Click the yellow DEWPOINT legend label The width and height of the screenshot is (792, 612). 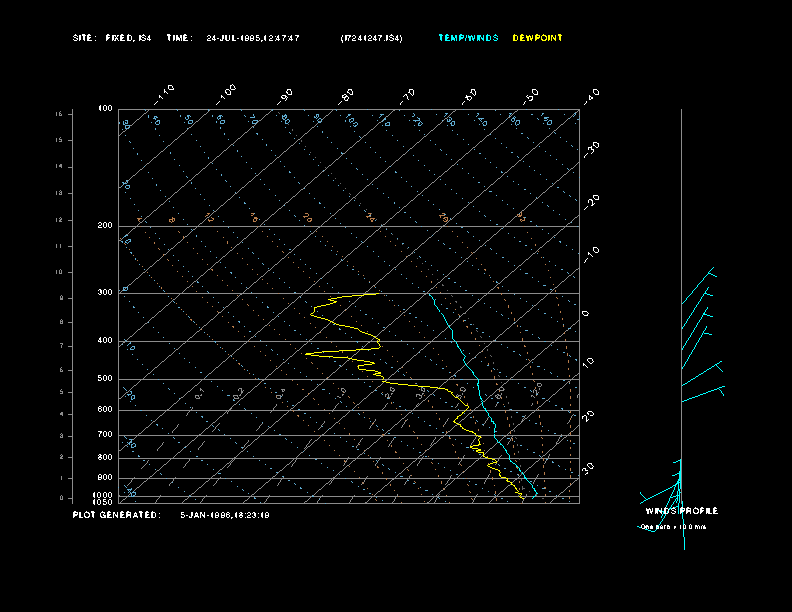pyautogui.click(x=537, y=38)
